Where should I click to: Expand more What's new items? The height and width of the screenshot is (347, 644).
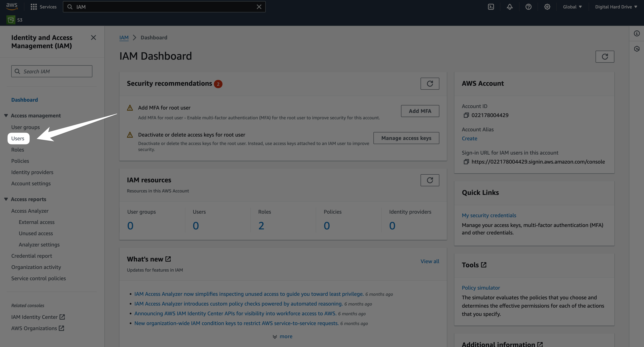pos(283,336)
